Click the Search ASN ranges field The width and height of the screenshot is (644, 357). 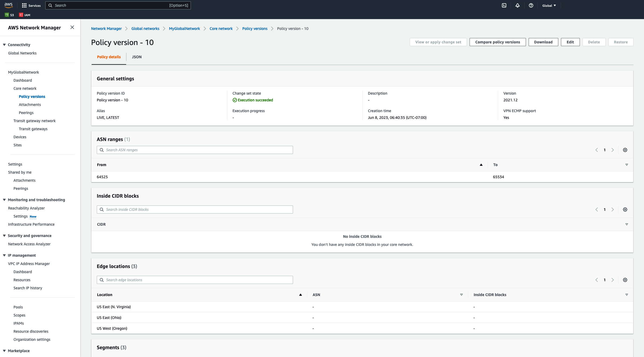click(x=195, y=150)
